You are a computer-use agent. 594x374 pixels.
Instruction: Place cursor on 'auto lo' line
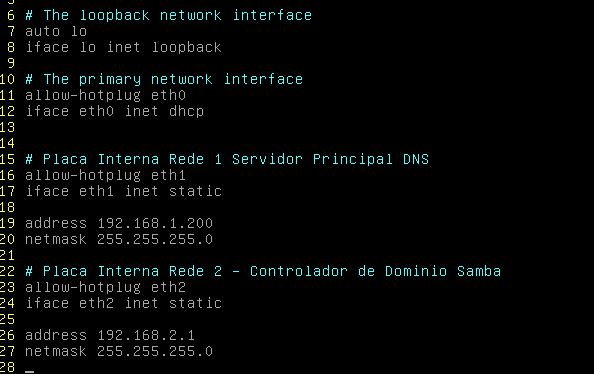coord(56,31)
